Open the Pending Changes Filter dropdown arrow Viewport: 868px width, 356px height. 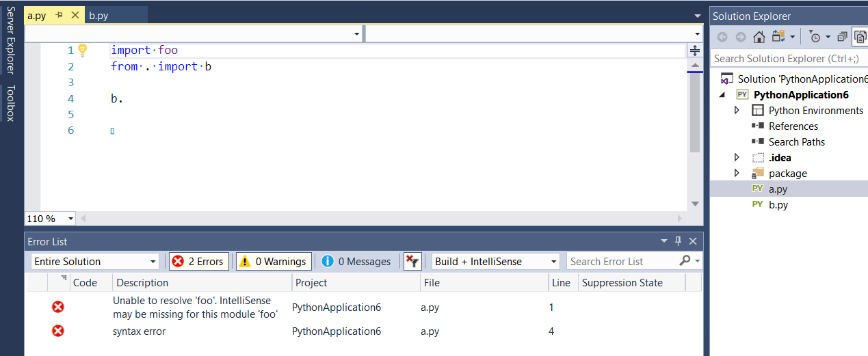pyautogui.click(x=828, y=37)
